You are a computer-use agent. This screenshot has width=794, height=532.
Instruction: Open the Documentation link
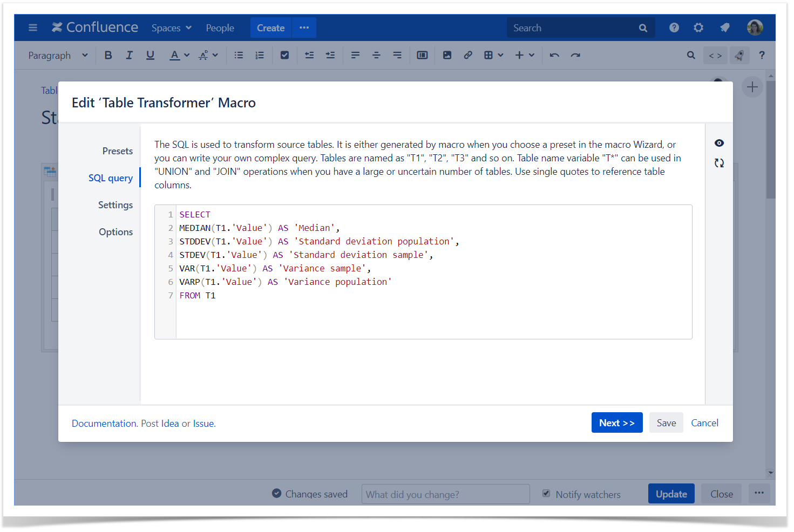(104, 424)
